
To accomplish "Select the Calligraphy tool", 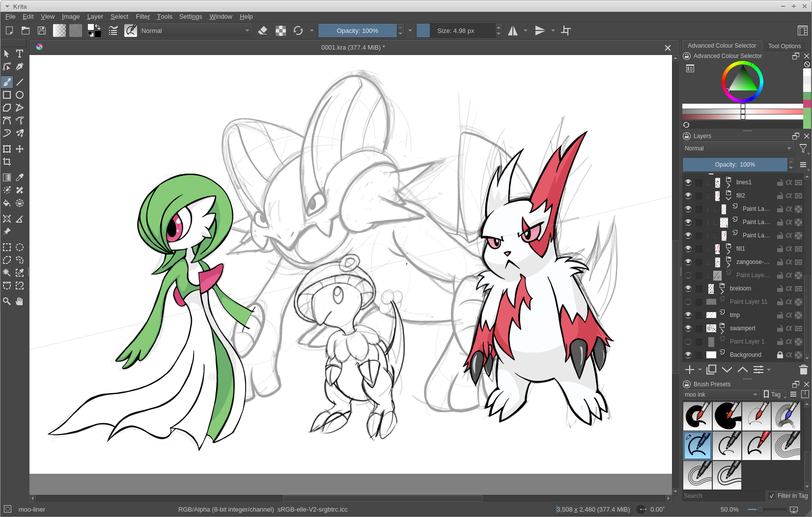I will [20, 66].
